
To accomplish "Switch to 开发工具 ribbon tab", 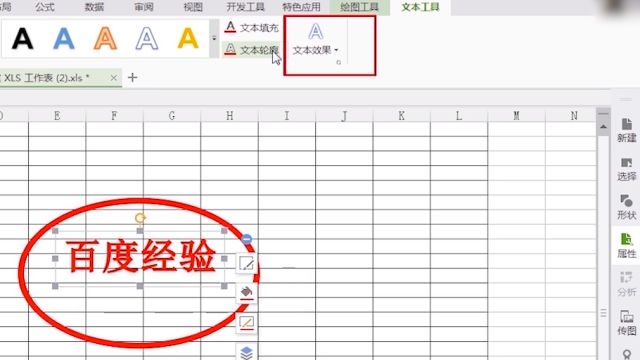I will coord(245,7).
